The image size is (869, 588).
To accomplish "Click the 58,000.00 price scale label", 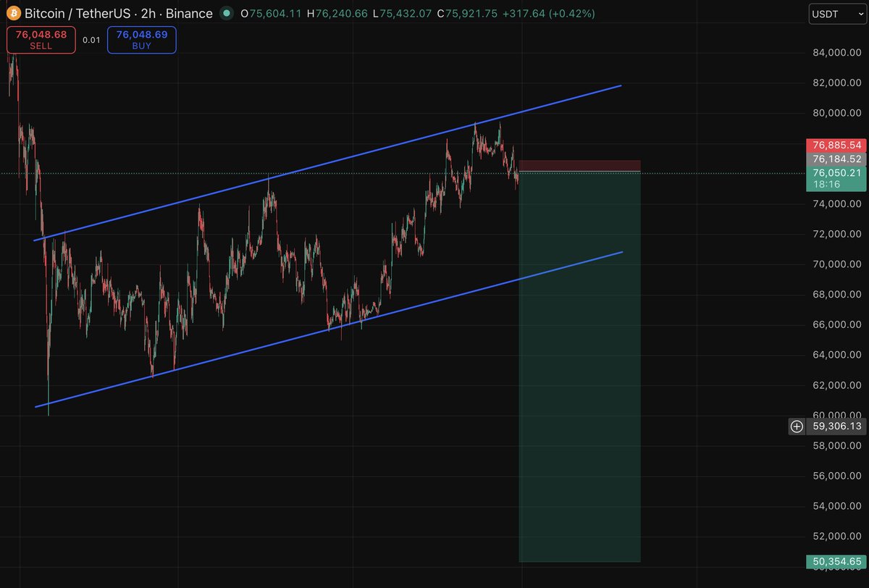I will point(836,446).
